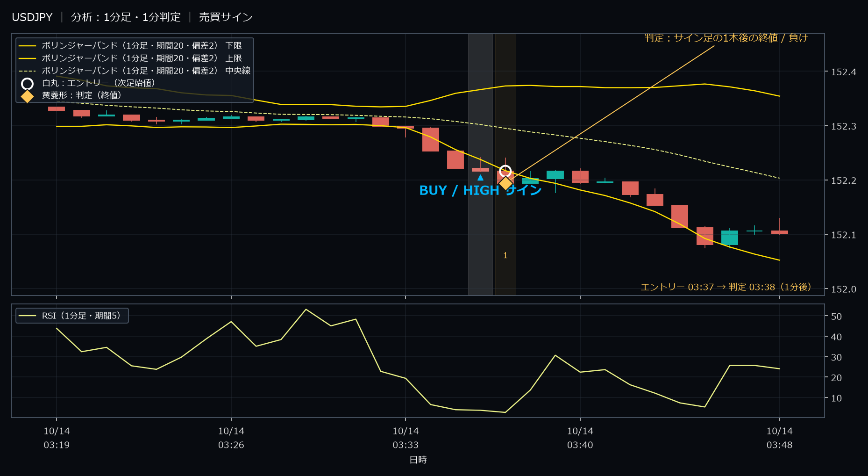
Task: Click the エントリー 03:37 → 判定 03:38 note
Action: [x=726, y=287]
